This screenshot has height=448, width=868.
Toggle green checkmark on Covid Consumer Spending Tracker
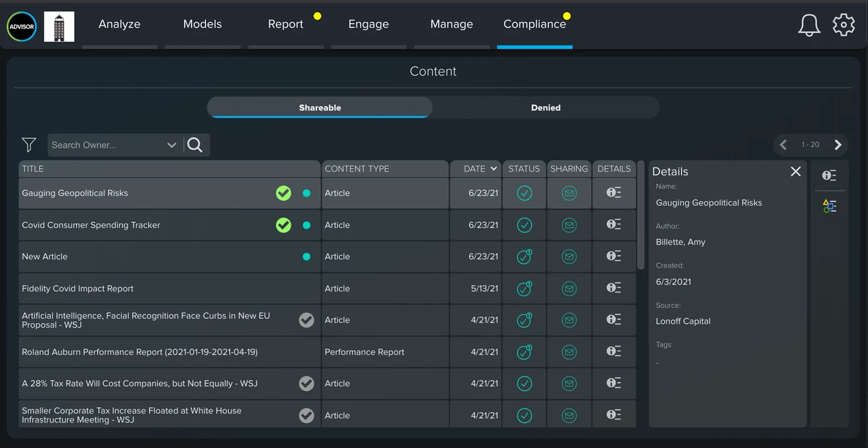[283, 225]
